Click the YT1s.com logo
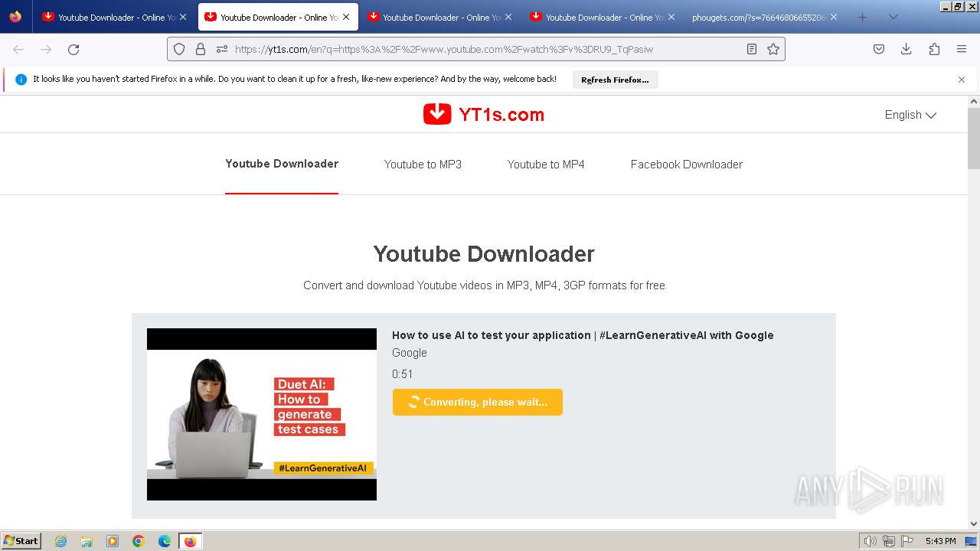Viewport: 980px width, 551px height. click(x=484, y=115)
